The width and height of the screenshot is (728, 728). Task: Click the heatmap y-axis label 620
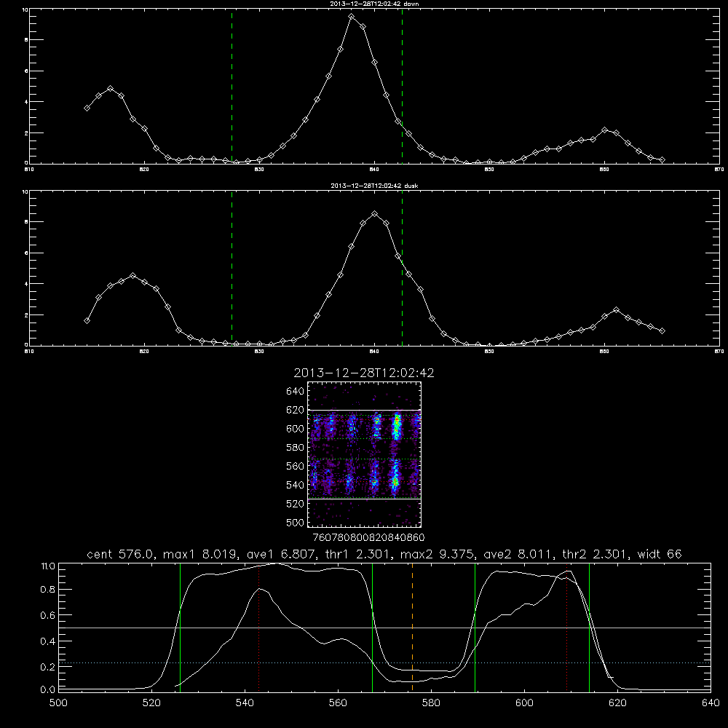pos(296,410)
